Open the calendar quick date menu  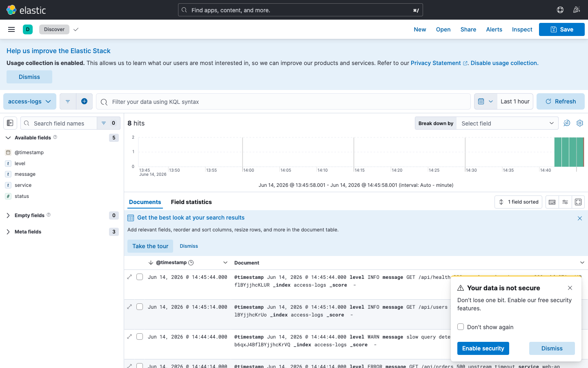pyautogui.click(x=486, y=101)
